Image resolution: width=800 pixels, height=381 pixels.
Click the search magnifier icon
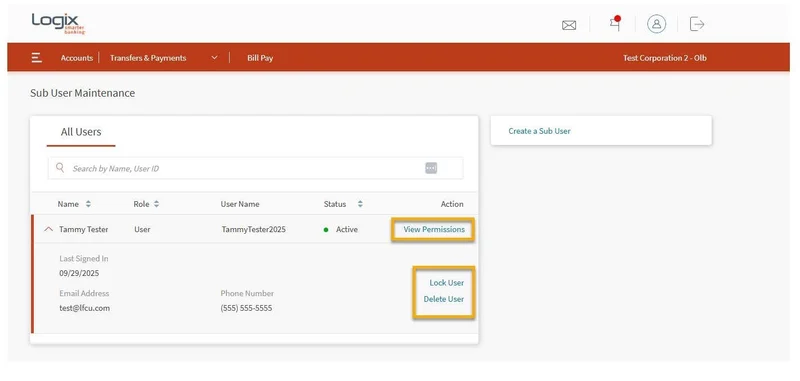60,168
